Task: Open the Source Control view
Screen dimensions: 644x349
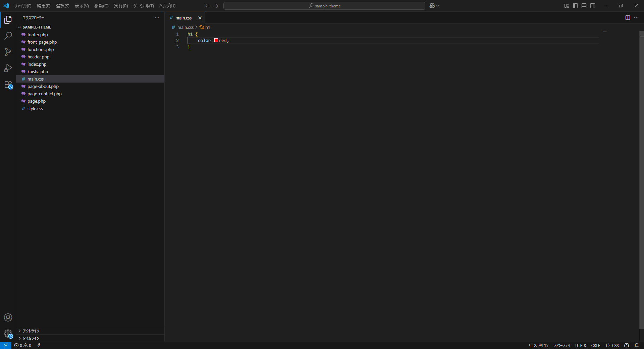Action: pyautogui.click(x=8, y=52)
